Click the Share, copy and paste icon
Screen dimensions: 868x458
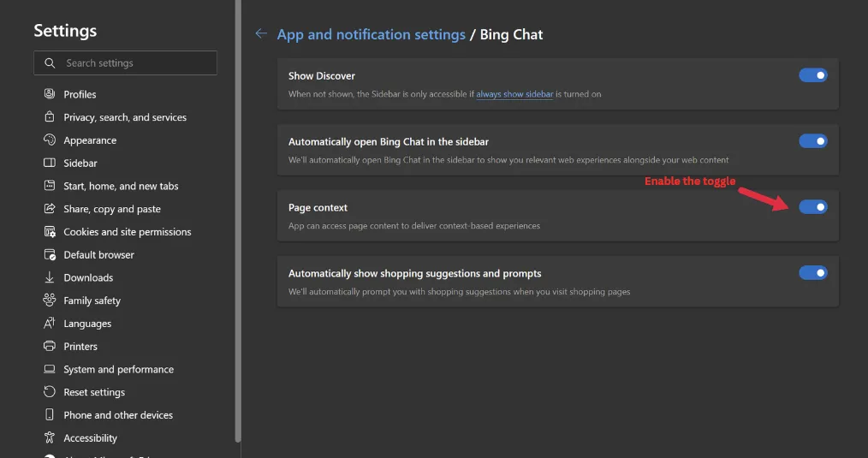click(50, 208)
